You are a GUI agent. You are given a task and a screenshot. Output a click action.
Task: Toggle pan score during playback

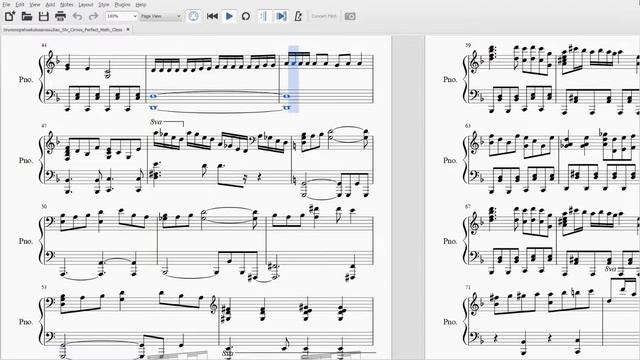point(281,16)
